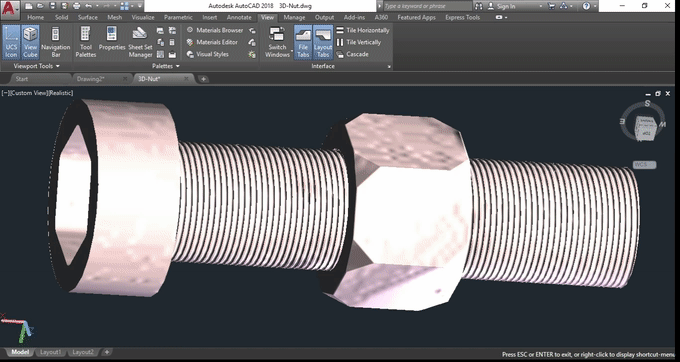Viewport: 680px width, 362px height.
Task: Click the Cascade windows icon
Action: (x=340, y=54)
